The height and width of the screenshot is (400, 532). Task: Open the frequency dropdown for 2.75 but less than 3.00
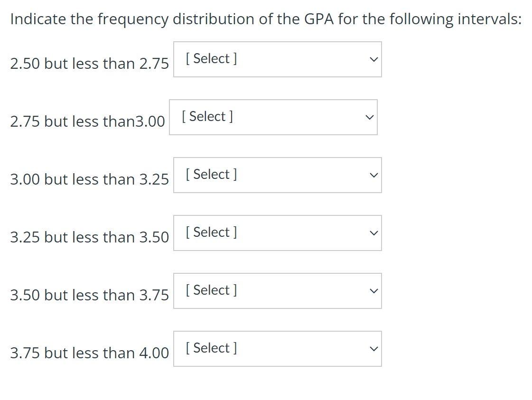click(273, 117)
